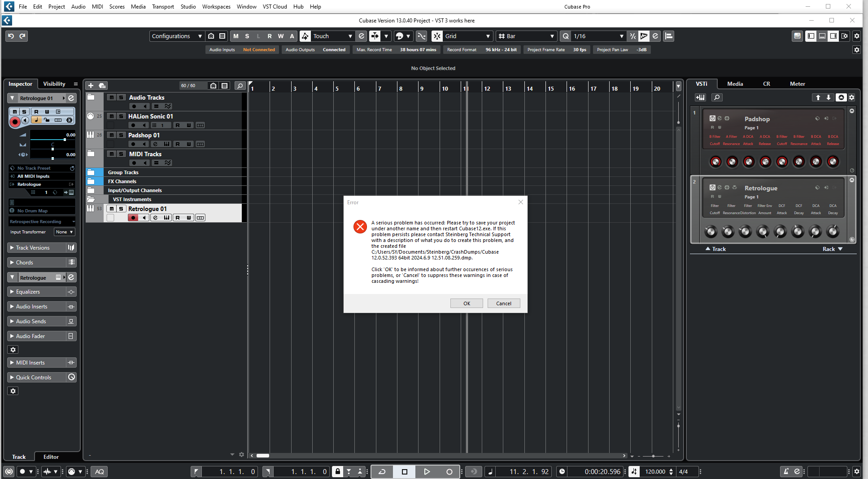Open track list settings gear at bottom

point(241,455)
